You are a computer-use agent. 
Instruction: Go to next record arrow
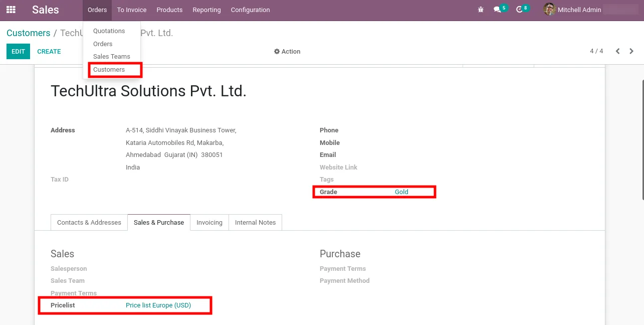click(631, 51)
